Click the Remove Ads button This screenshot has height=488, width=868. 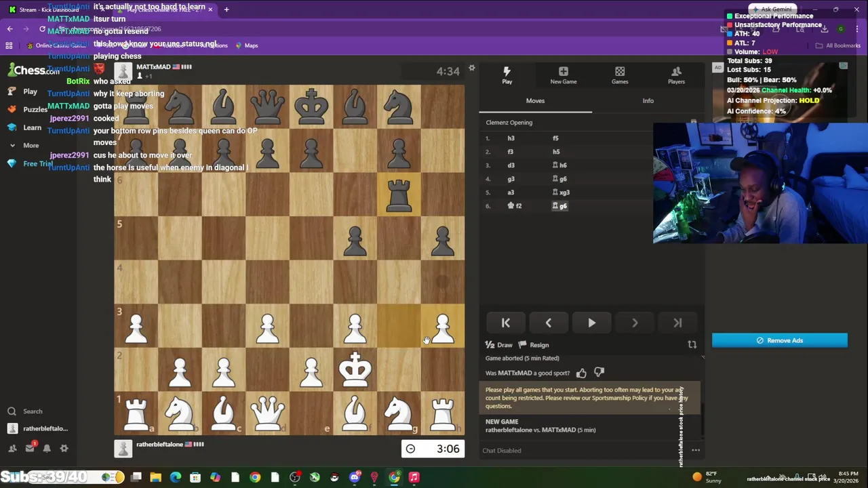[x=780, y=340]
